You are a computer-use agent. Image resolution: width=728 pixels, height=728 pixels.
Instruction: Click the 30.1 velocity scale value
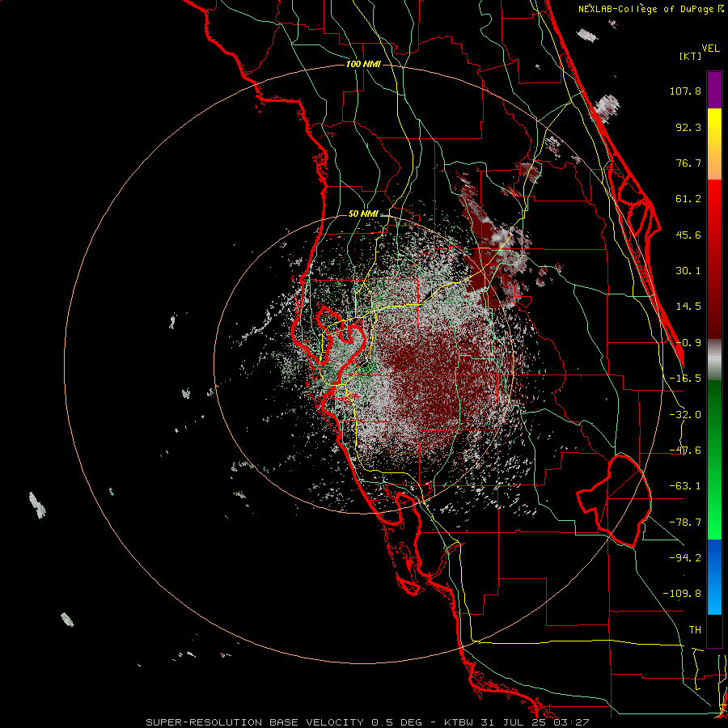[x=688, y=271]
